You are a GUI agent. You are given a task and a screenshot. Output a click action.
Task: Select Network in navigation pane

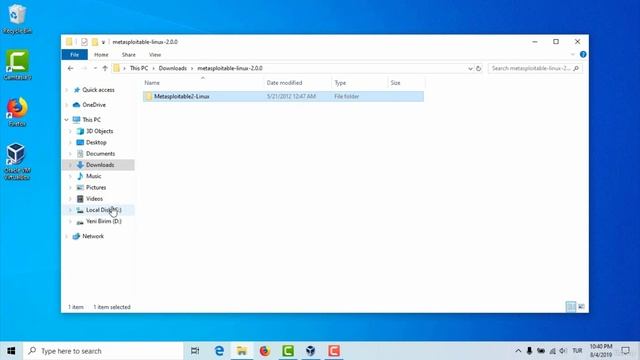tap(93, 236)
